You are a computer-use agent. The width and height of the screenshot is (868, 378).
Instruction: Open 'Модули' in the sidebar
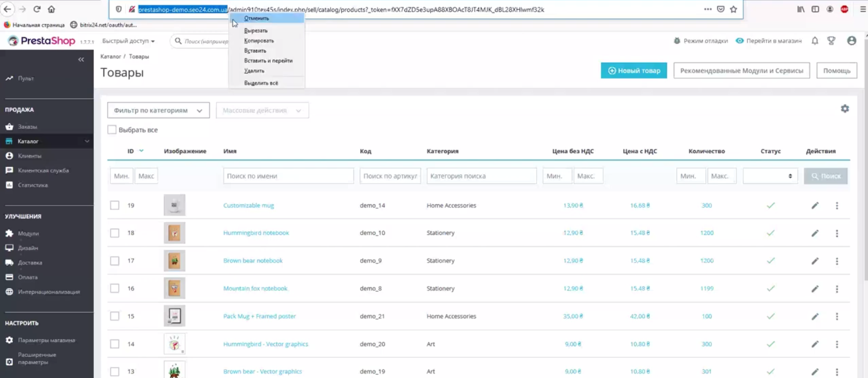point(28,233)
